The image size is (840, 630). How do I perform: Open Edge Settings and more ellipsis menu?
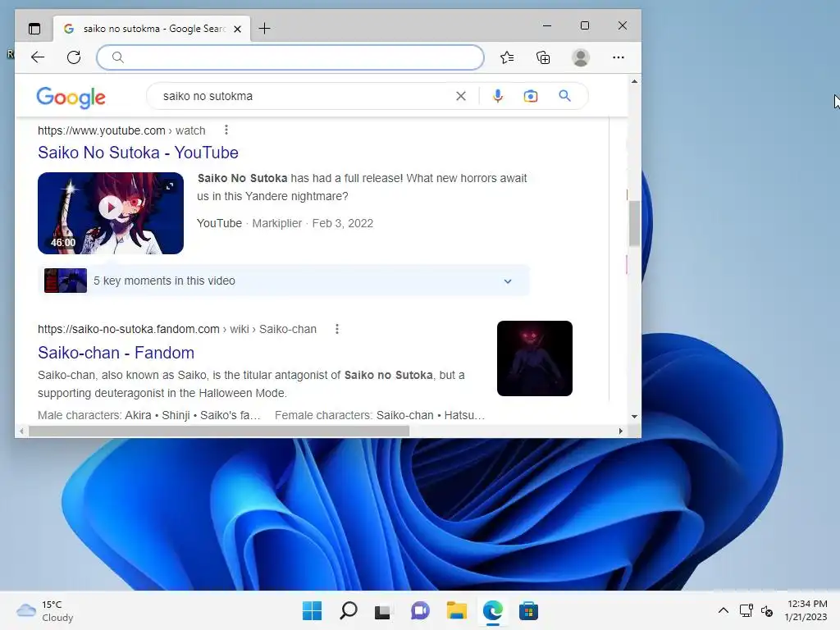point(619,57)
